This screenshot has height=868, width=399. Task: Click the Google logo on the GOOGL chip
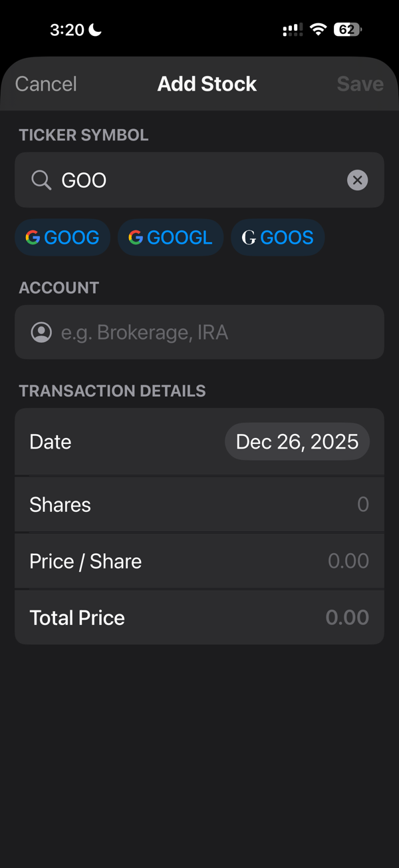tap(136, 237)
